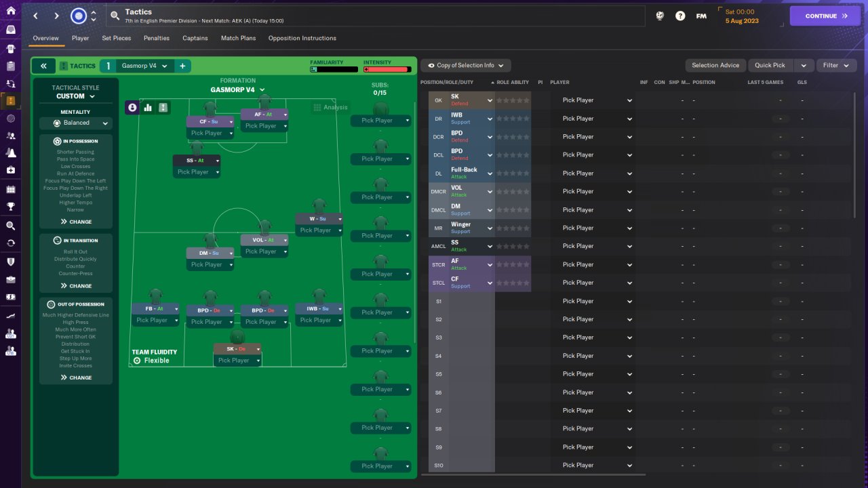Toggle the Analysis overlay on pitch
This screenshot has height=488, width=868.
(330, 107)
